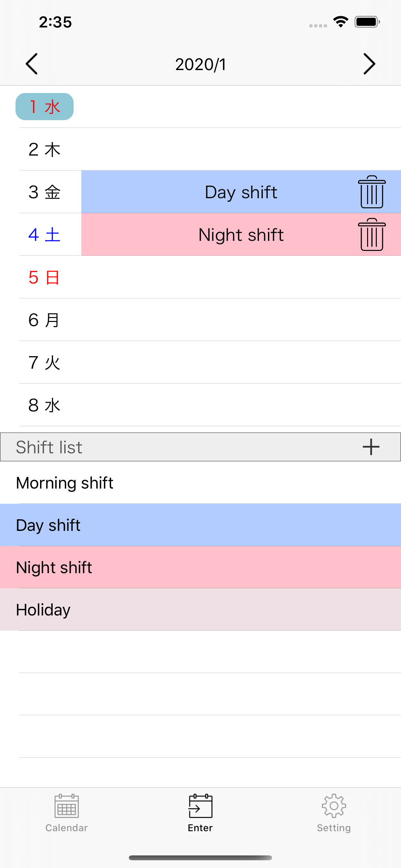Select Saturday 4 土 date label

[45, 234]
